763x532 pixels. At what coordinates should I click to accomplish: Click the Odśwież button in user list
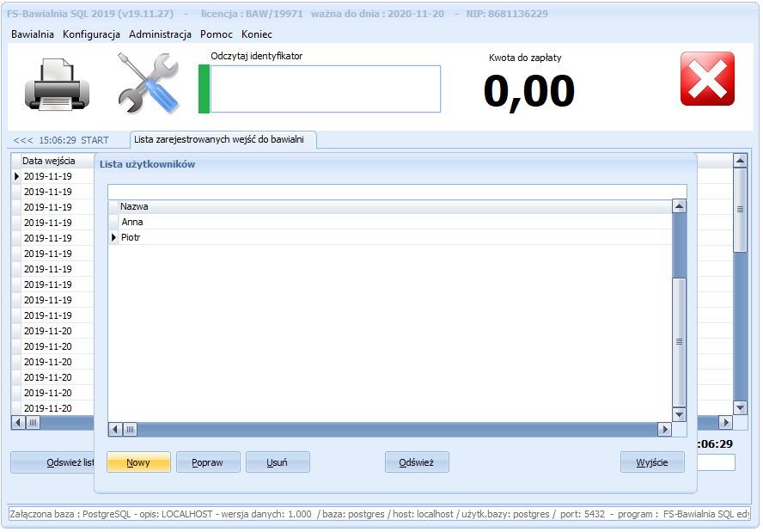pos(417,462)
